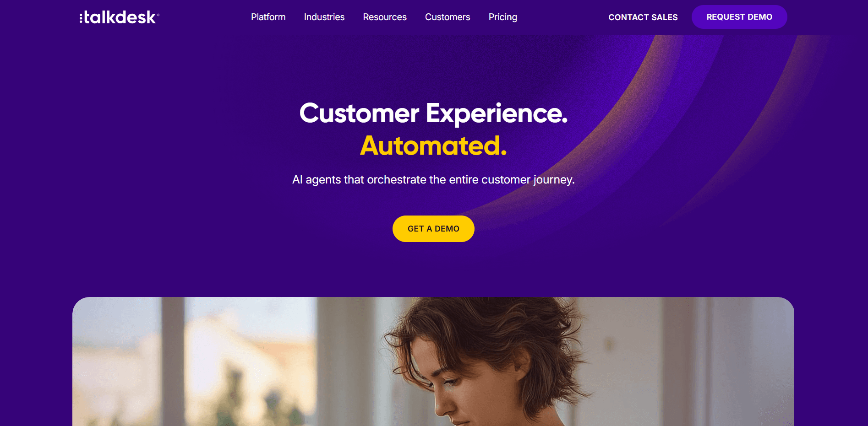Click the CONTACT SALES link
This screenshot has width=868, height=426.
pyautogui.click(x=643, y=17)
